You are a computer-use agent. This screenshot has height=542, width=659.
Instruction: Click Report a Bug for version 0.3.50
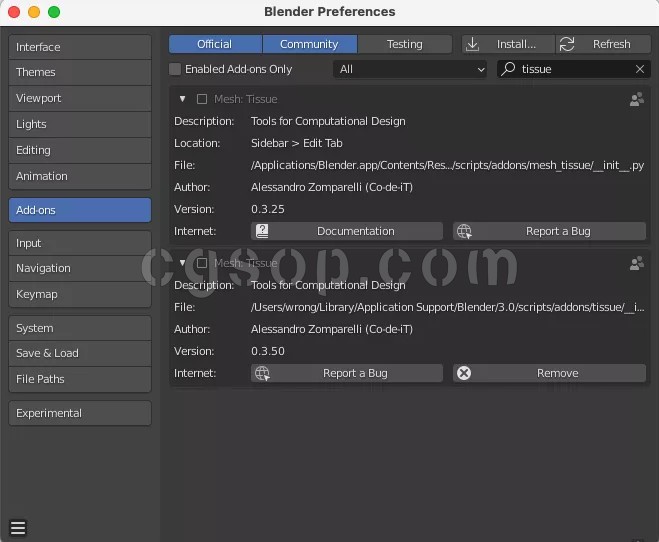click(347, 373)
